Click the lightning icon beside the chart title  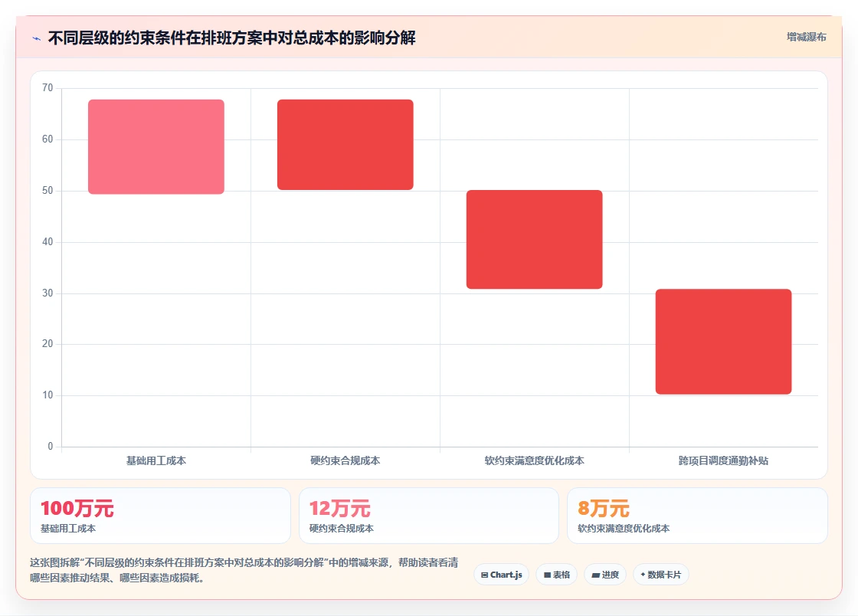point(37,38)
